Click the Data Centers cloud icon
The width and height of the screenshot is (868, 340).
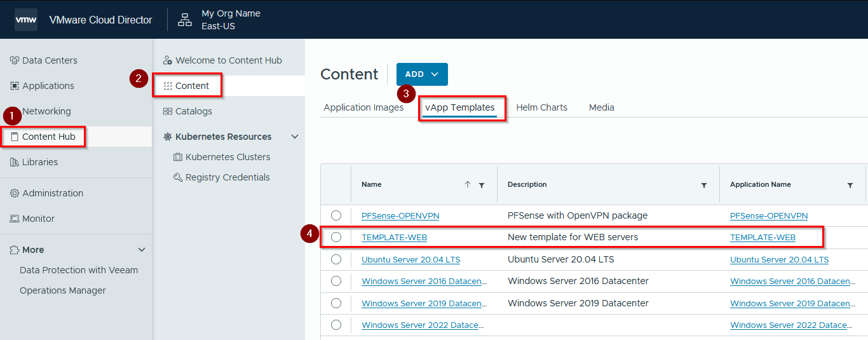[x=14, y=60]
